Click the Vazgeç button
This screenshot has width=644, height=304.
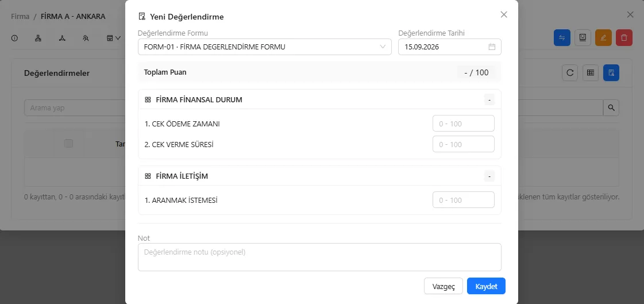point(444,286)
